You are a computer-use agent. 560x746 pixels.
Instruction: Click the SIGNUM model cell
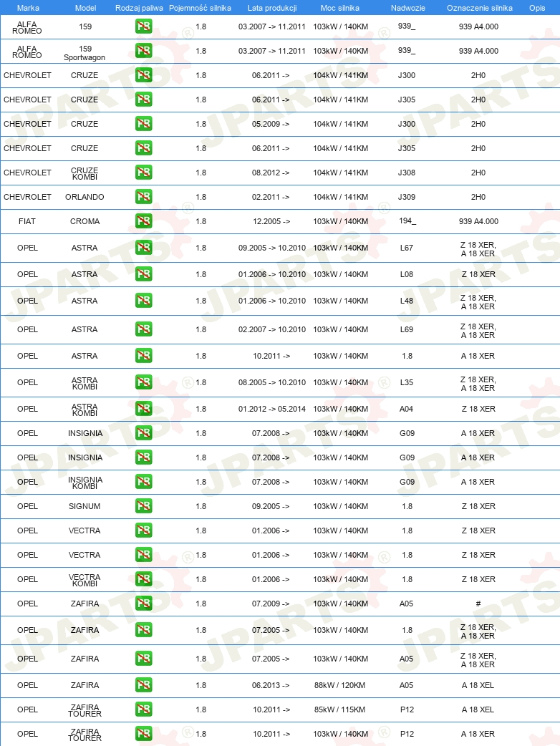tap(85, 505)
